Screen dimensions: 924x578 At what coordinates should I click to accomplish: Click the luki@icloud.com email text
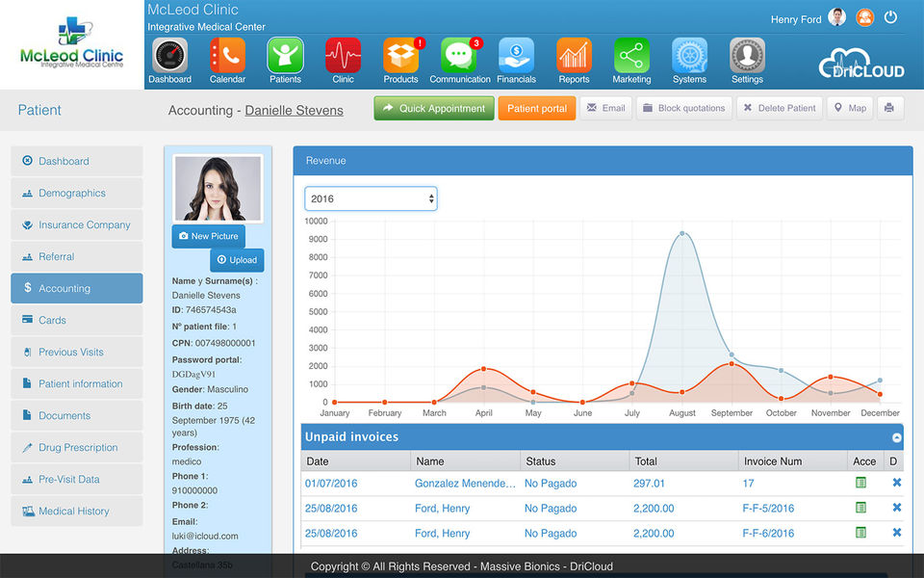tap(205, 537)
